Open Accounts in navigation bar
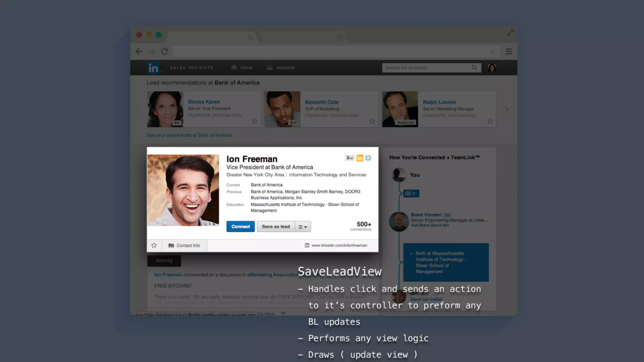This screenshot has height=362, width=644. click(281, 68)
